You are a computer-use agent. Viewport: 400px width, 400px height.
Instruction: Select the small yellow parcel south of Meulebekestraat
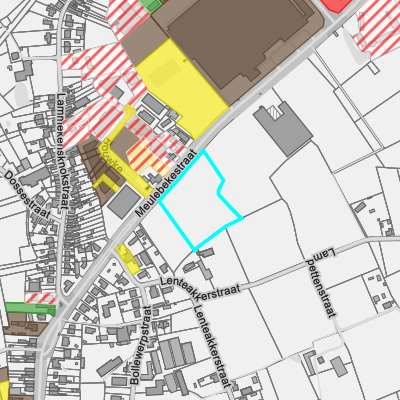[x=128, y=259]
